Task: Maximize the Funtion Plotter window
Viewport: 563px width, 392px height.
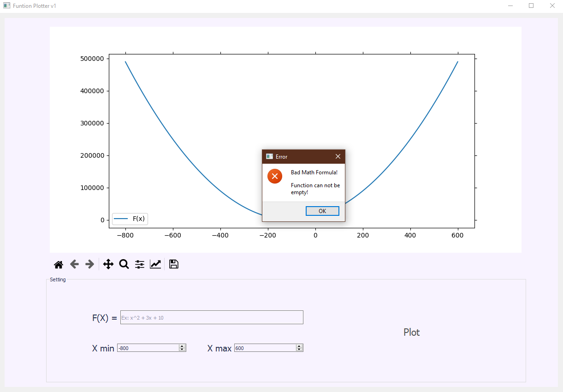Action: pos(531,6)
